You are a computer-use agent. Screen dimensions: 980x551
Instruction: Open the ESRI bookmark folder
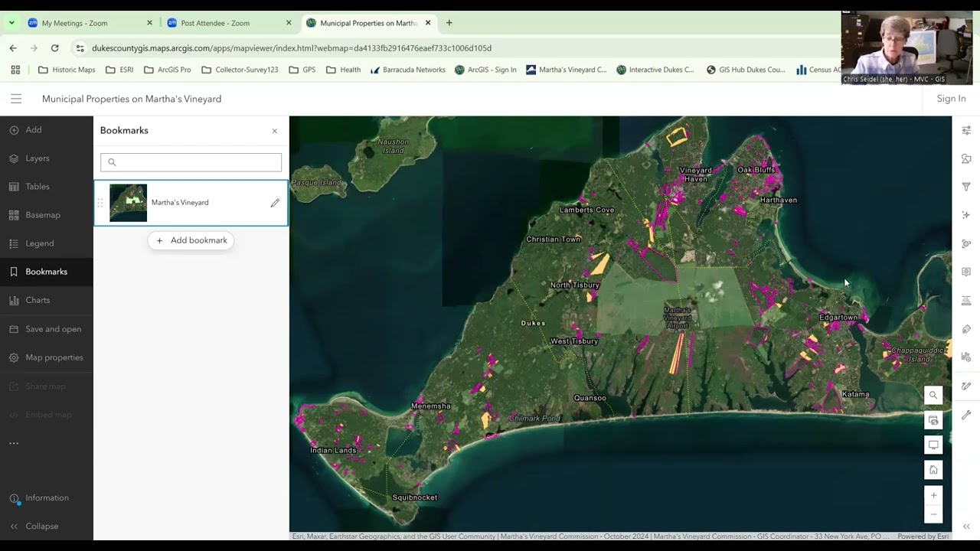coord(119,70)
